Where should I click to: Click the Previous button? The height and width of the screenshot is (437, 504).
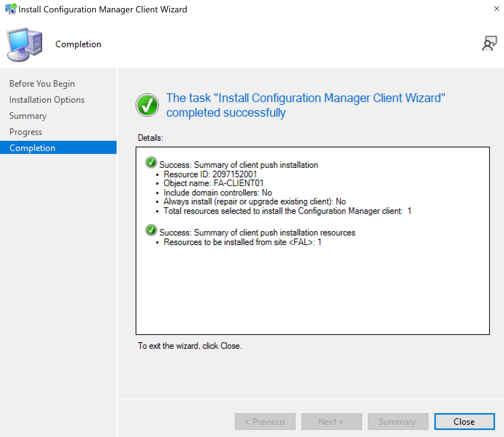[x=265, y=422]
